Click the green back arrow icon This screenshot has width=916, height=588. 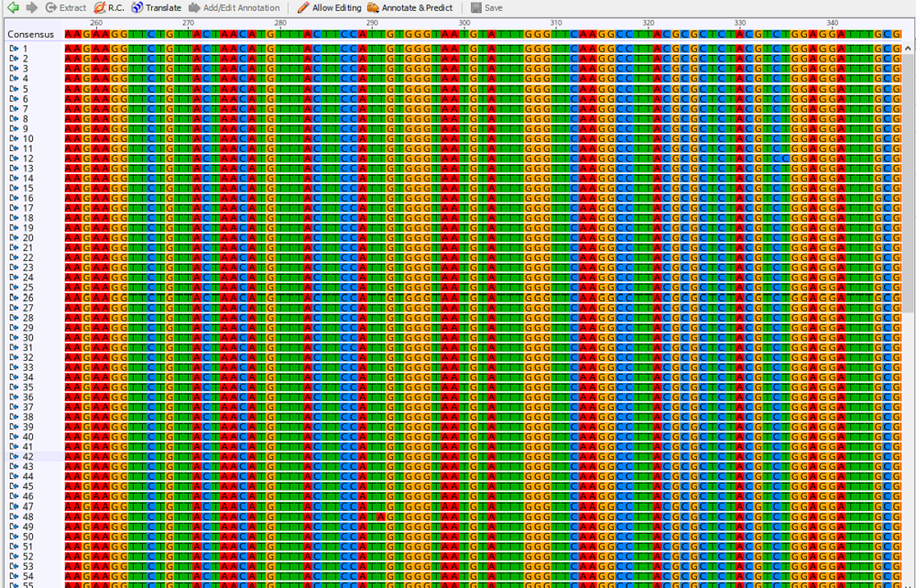click(x=13, y=7)
